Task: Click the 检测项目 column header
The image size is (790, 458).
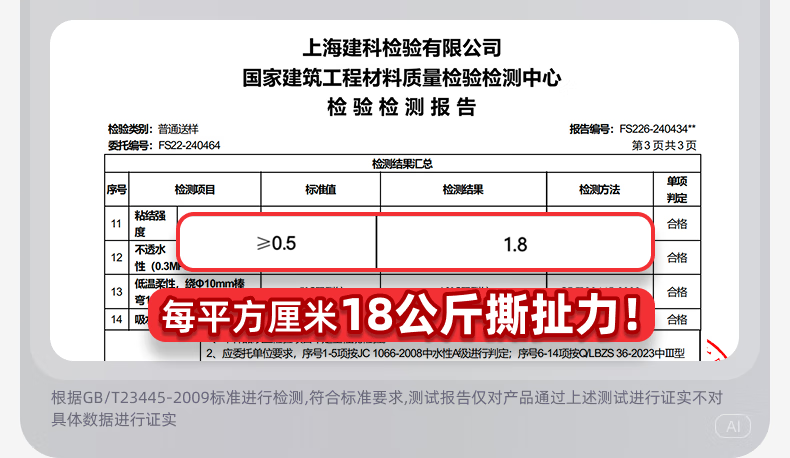Action: [x=194, y=189]
